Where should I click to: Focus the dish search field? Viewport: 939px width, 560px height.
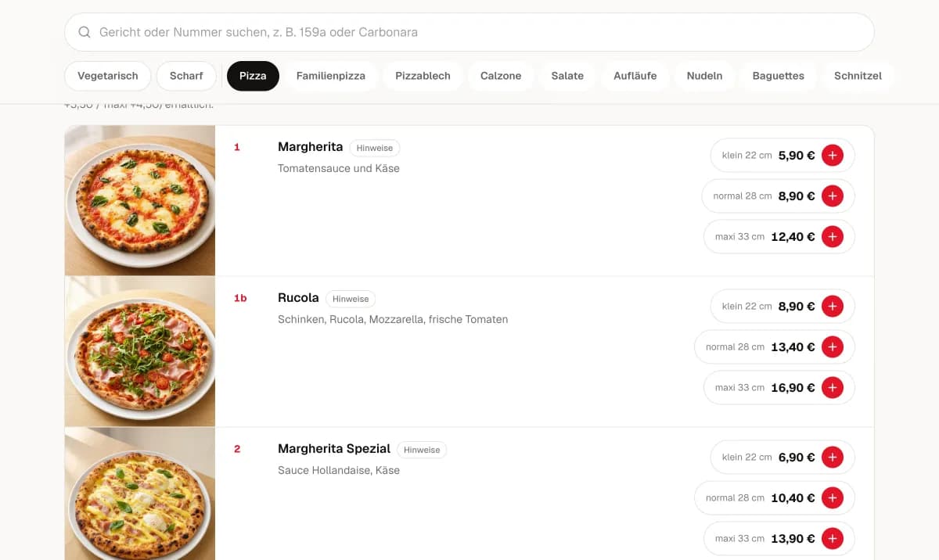coord(469,33)
